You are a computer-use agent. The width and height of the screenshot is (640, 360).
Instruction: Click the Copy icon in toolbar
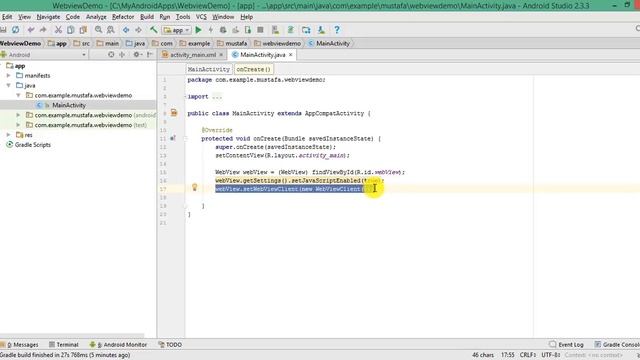coord(71,30)
